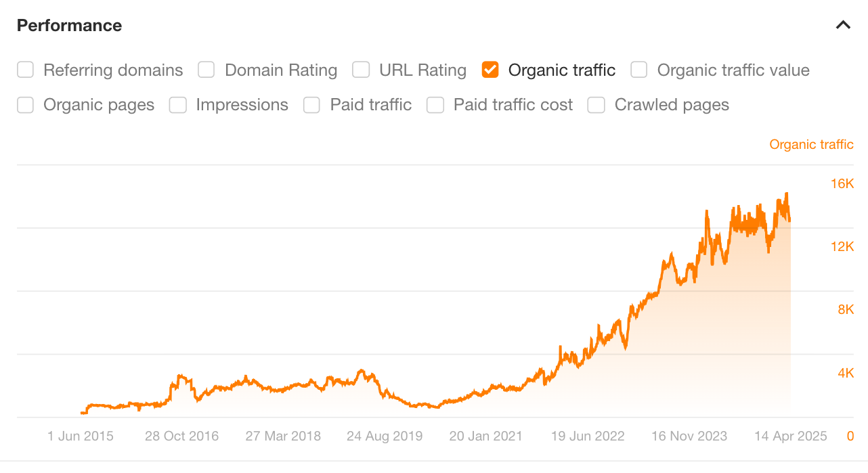868x473 pixels.
Task: Click the Performance heading
Action: click(x=69, y=25)
